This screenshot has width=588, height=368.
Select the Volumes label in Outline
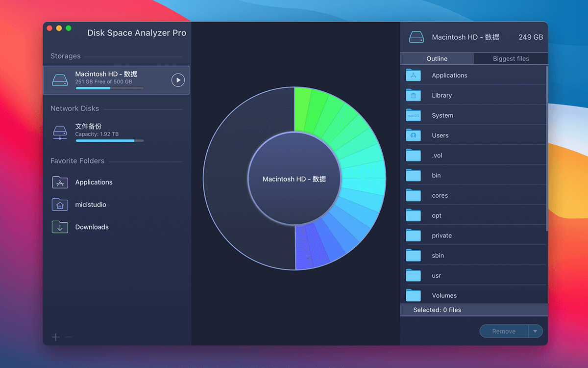[x=444, y=295]
